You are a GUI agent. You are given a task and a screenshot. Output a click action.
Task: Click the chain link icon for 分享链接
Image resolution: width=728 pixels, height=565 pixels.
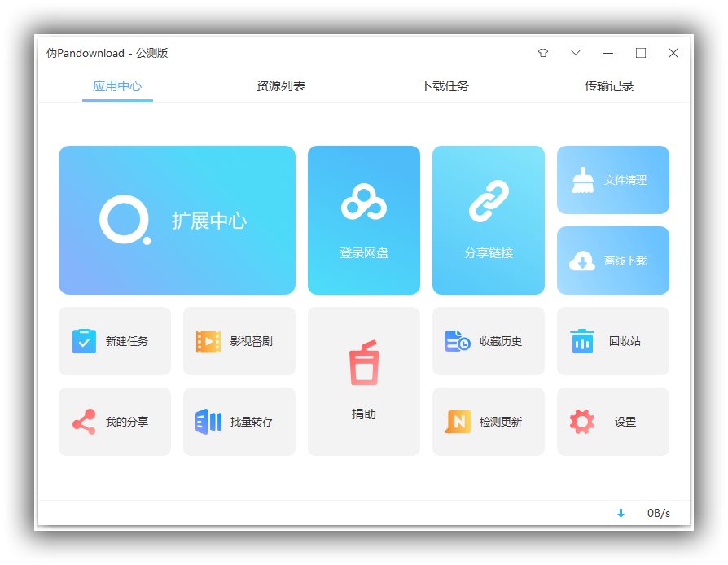[489, 201]
